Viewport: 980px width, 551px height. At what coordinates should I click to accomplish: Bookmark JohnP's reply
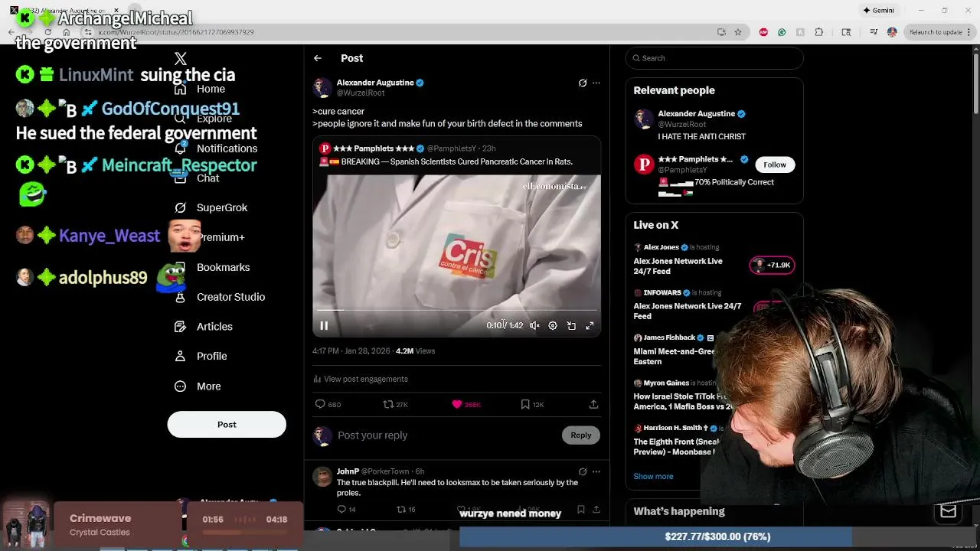[581, 509]
